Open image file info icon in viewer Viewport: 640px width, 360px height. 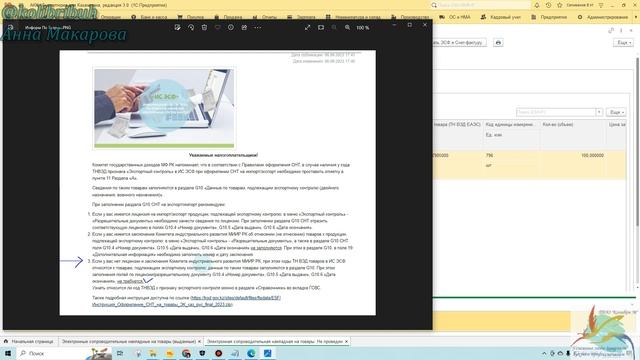point(231,27)
